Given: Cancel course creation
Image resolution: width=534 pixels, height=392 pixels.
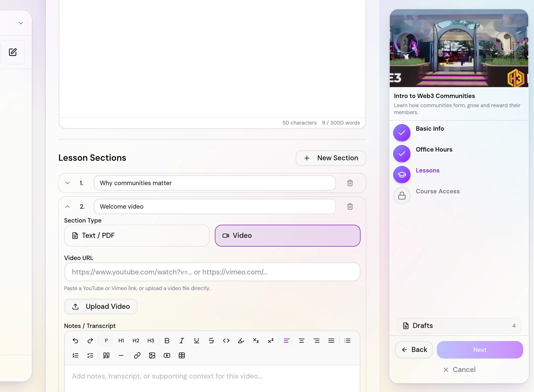Looking at the screenshot, I should [459, 369].
